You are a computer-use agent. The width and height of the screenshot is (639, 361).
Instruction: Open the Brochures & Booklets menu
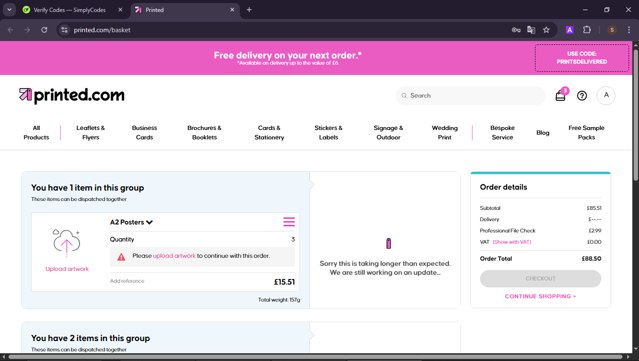204,132
